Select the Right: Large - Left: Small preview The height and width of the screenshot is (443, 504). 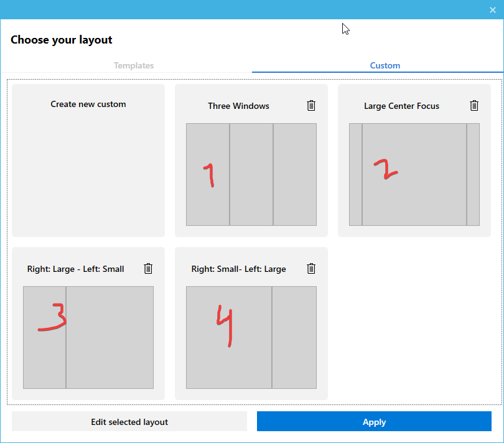click(88, 337)
